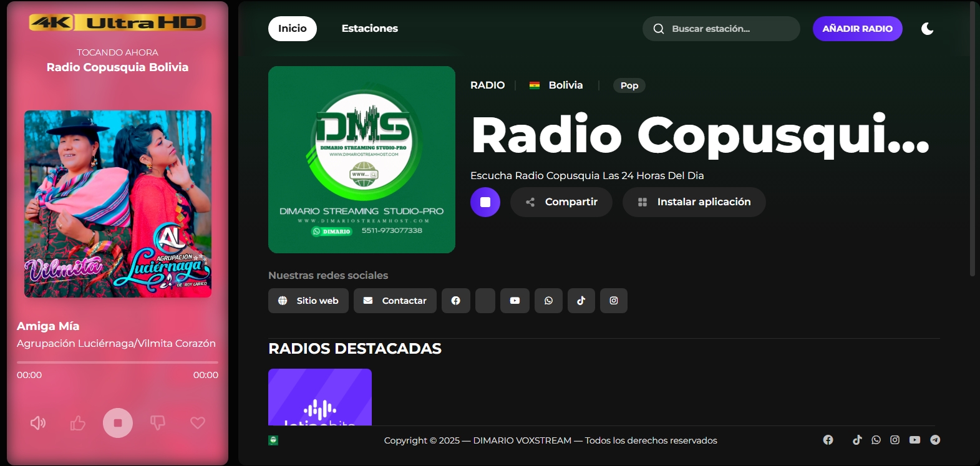This screenshot has height=466, width=980.
Task: Click the grid icon inside Instalar aplicación
Action: (x=643, y=202)
